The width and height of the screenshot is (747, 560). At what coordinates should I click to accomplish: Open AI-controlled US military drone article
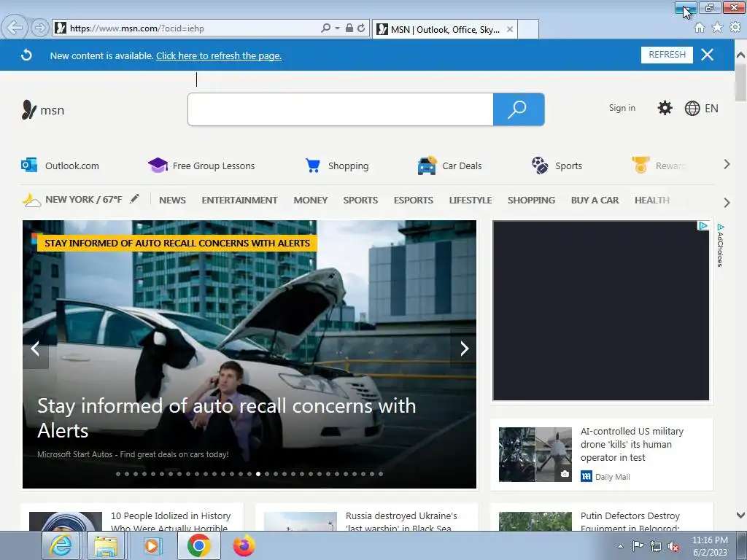pyautogui.click(x=632, y=444)
